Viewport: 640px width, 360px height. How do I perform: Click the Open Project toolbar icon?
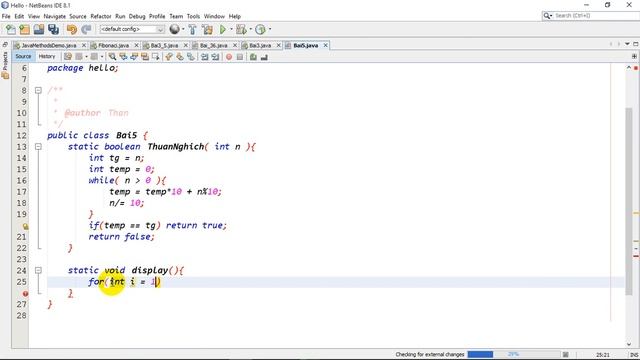tap(39, 29)
